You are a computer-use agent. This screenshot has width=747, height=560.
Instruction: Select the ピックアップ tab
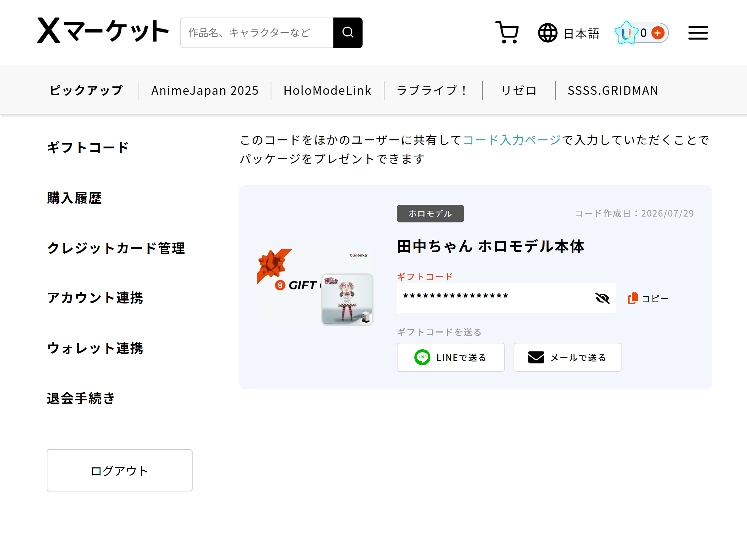click(x=86, y=90)
